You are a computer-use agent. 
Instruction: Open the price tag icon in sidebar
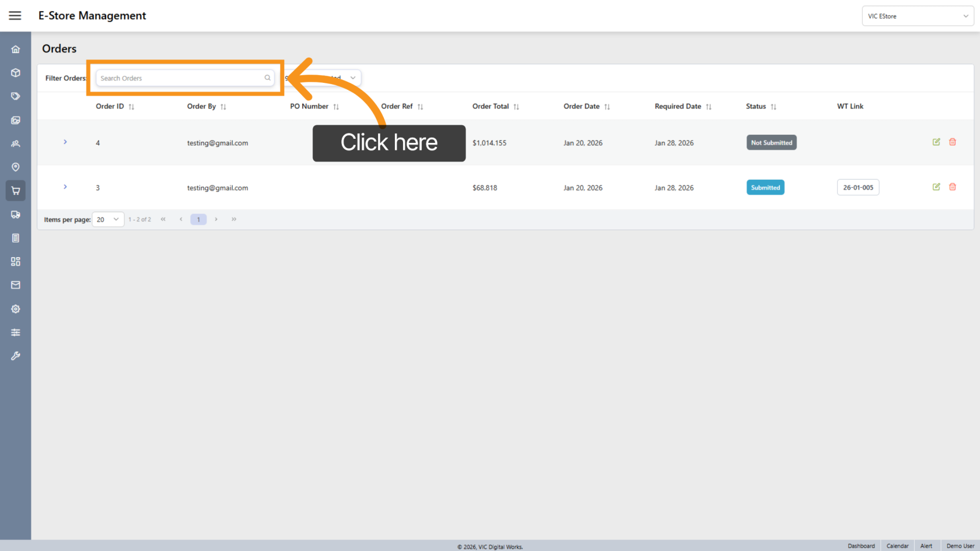tap(16, 96)
